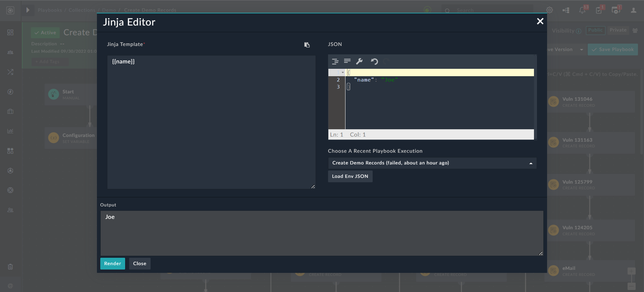Open the lightning bolt icon in sidebar
Image resolution: width=644 pixels, height=292 pixels.
coord(10,92)
